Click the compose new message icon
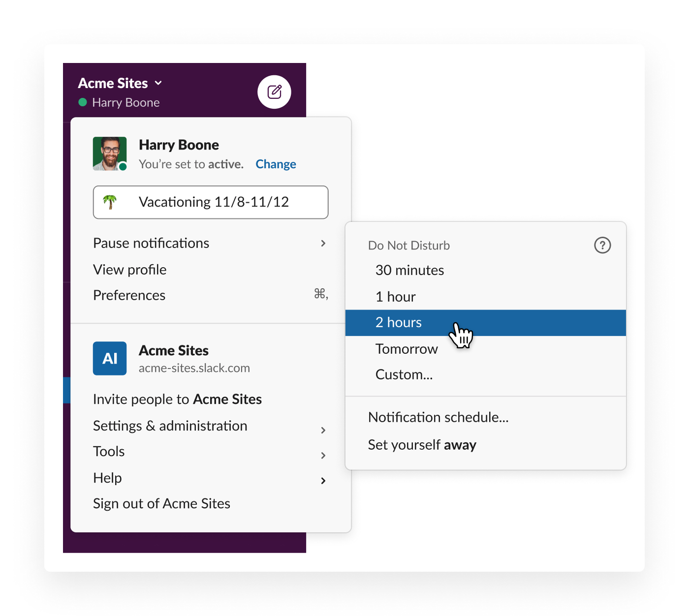Image resolution: width=689 pixels, height=616 pixels. click(274, 92)
